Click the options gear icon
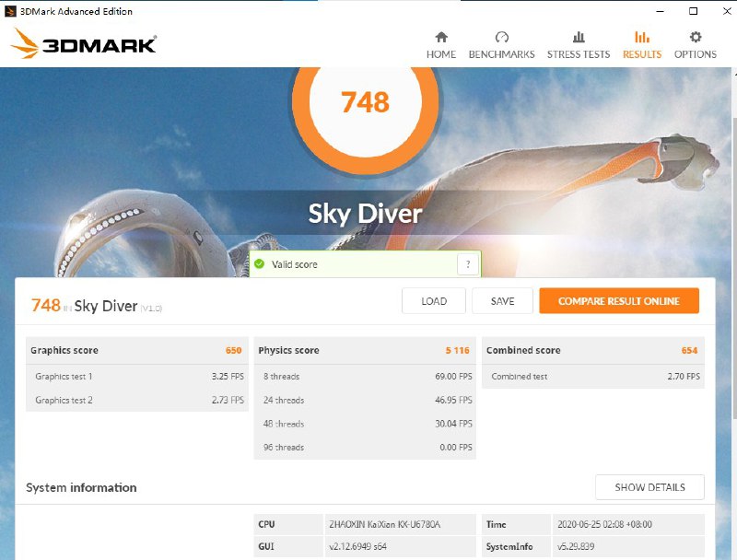The image size is (737, 560). (696, 37)
